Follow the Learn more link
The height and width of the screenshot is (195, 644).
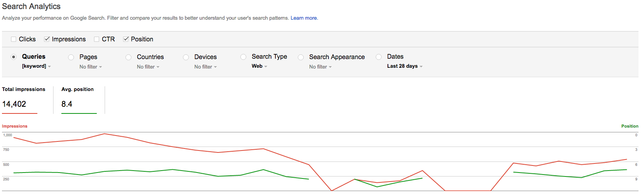304,18
